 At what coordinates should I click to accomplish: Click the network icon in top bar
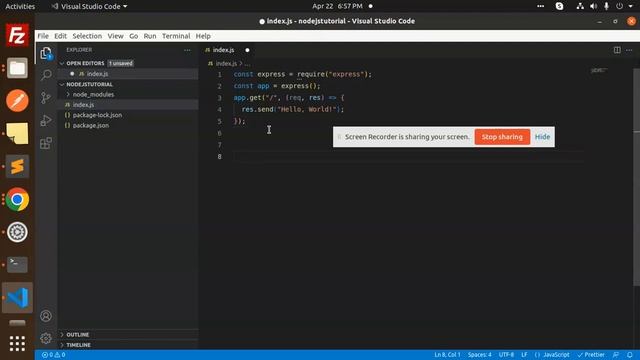coord(580,6)
